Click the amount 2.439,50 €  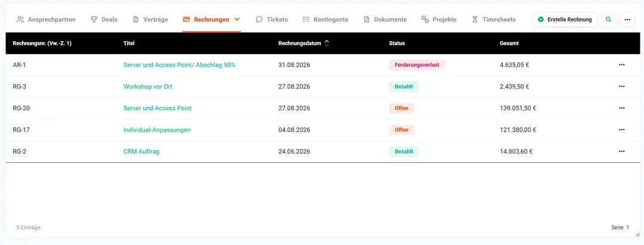tap(514, 86)
